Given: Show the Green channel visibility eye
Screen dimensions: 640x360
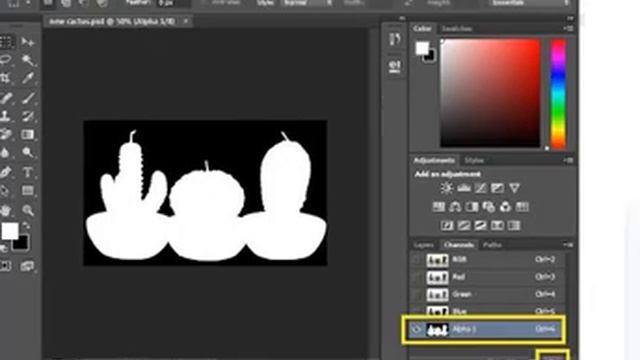Looking at the screenshot, I should 417,294.
